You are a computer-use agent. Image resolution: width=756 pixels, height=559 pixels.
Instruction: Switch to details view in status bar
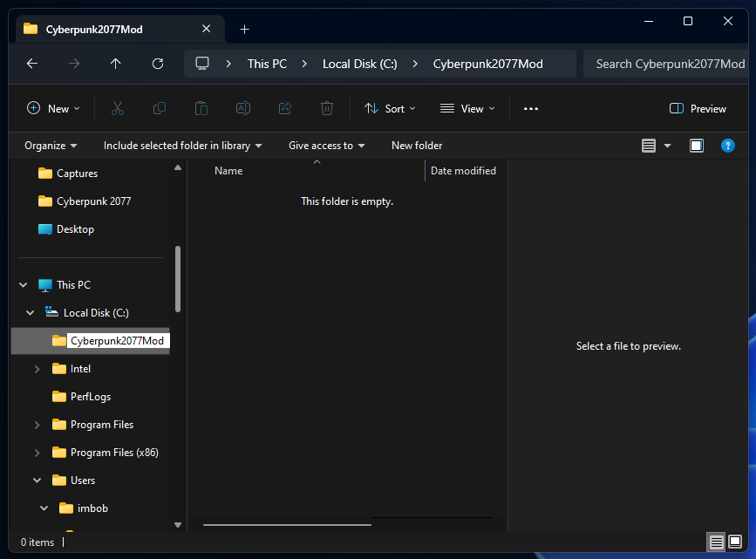716,542
